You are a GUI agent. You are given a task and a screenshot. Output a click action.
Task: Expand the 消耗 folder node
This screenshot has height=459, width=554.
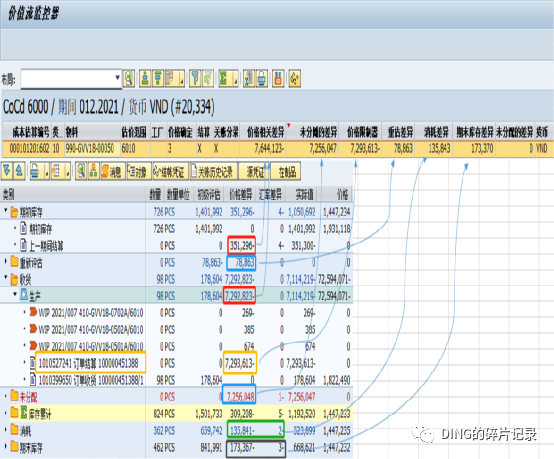pyautogui.click(x=6, y=430)
